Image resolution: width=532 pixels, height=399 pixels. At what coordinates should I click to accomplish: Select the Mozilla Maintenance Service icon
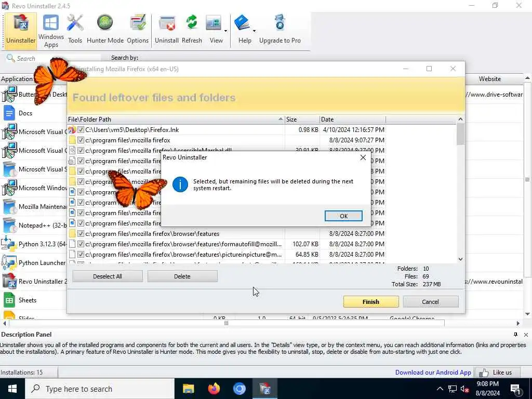point(9,207)
